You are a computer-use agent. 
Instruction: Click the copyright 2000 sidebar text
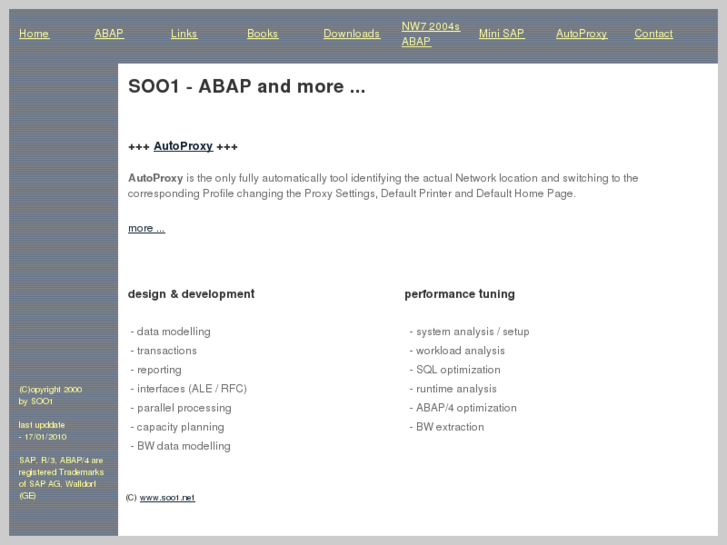[x=51, y=390]
